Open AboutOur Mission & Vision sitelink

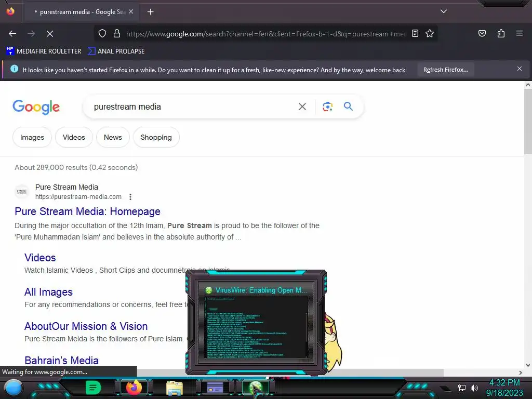click(x=86, y=326)
